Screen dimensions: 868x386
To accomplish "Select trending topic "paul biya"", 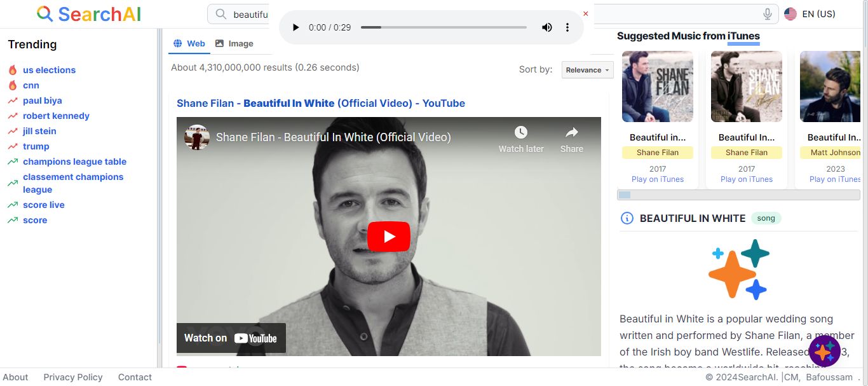I will point(43,100).
